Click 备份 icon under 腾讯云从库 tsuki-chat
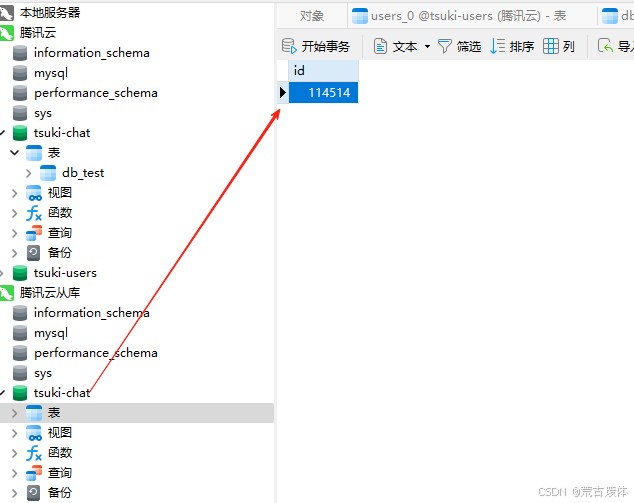Image resolution: width=634 pixels, height=503 pixels. (x=34, y=492)
